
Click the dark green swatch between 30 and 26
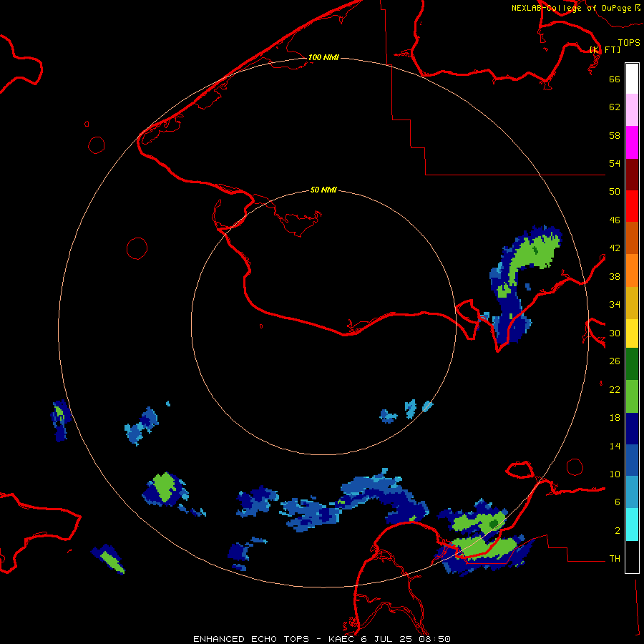(x=632, y=364)
